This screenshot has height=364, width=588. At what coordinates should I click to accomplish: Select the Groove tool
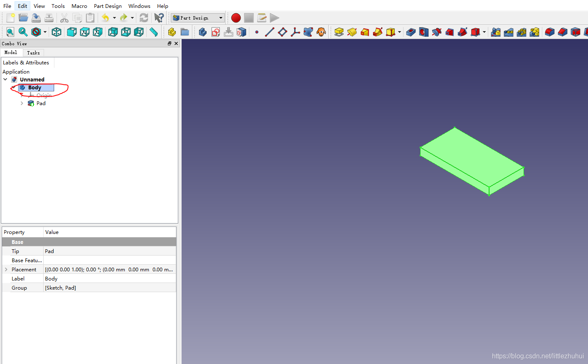(436, 32)
